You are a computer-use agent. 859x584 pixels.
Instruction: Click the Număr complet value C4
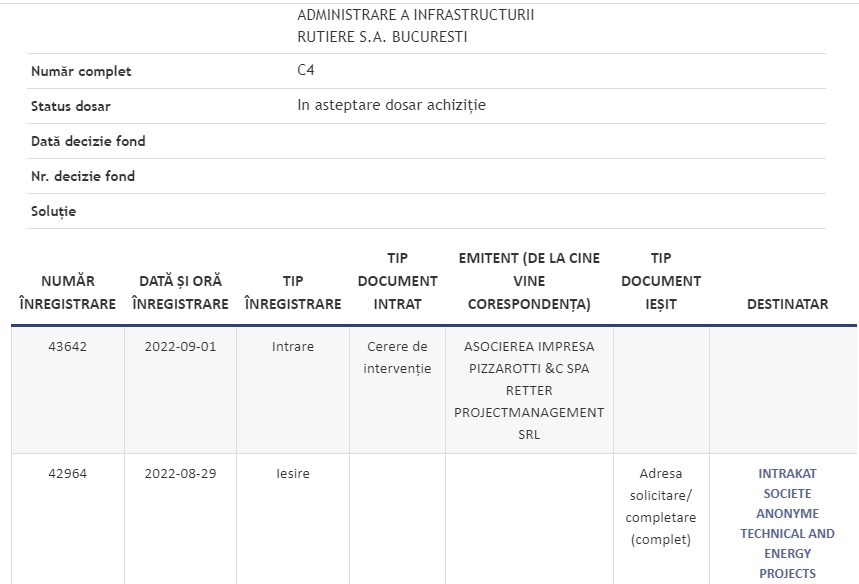pos(306,70)
